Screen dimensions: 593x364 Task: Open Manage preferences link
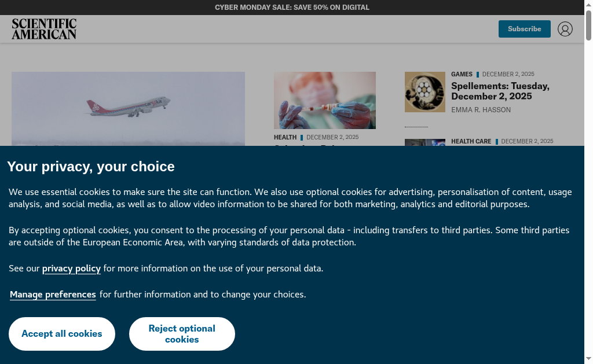click(53, 295)
